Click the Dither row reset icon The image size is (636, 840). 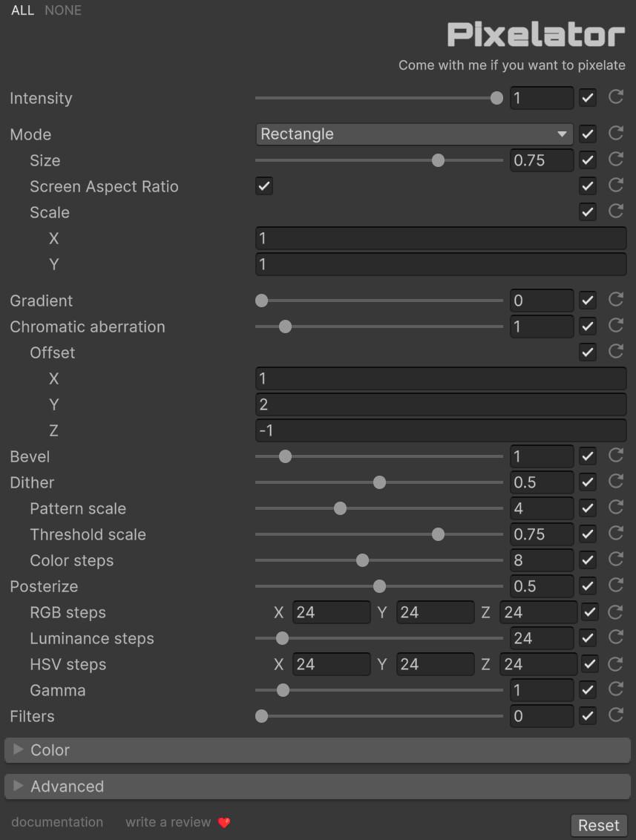615,482
